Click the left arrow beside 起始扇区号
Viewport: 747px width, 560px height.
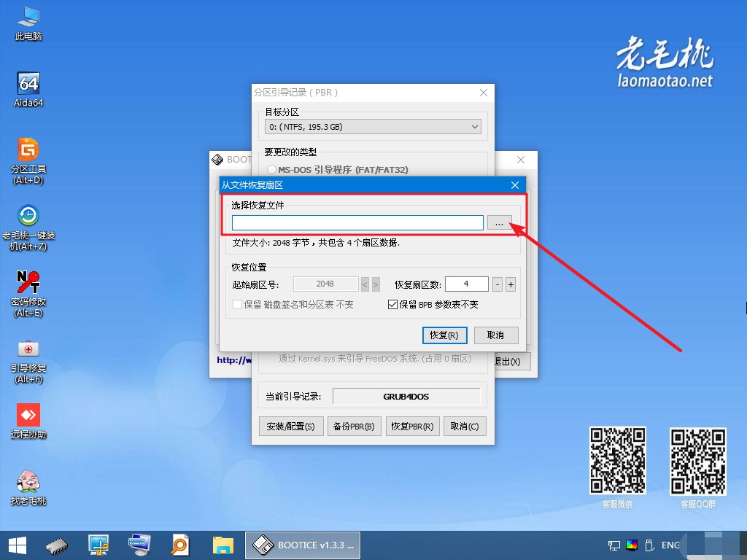365,285
